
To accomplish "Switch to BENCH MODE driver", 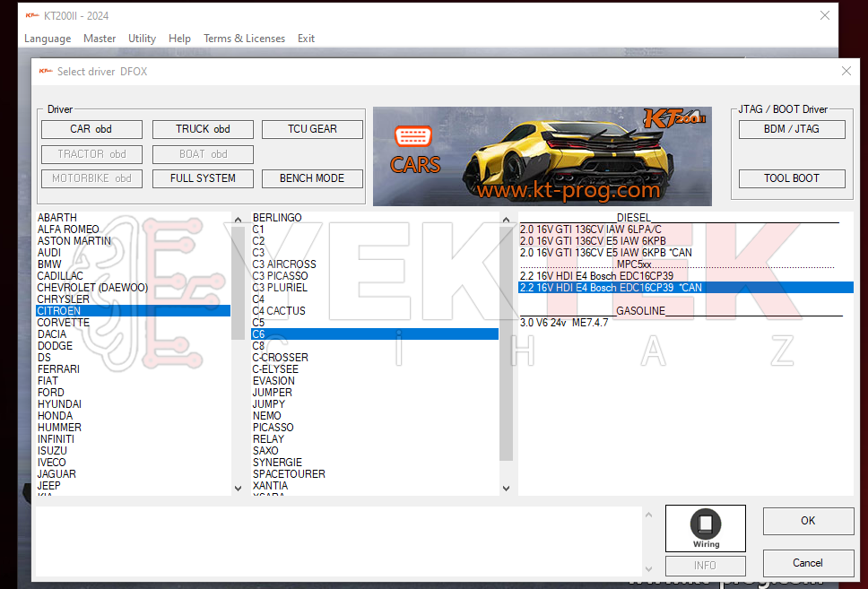I will [x=312, y=178].
